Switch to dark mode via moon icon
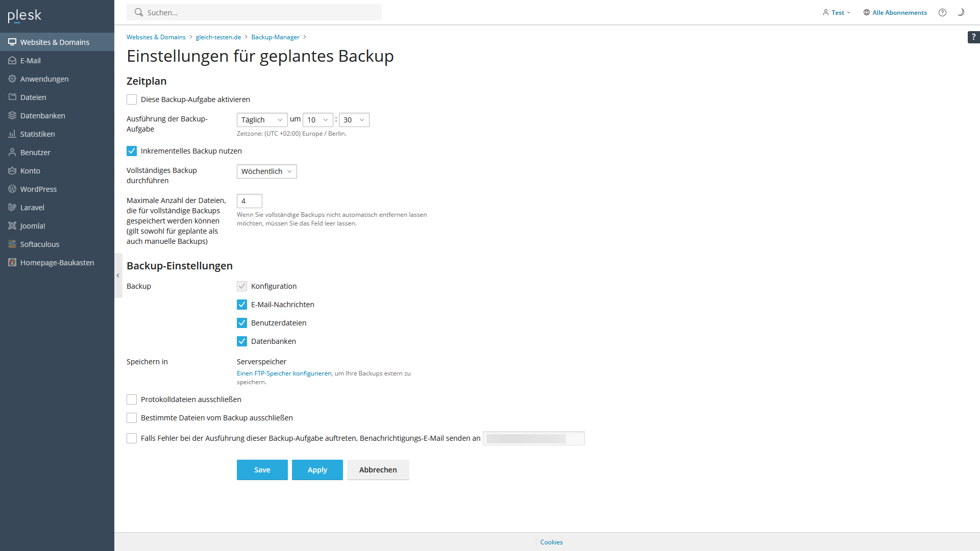 click(x=961, y=12)
